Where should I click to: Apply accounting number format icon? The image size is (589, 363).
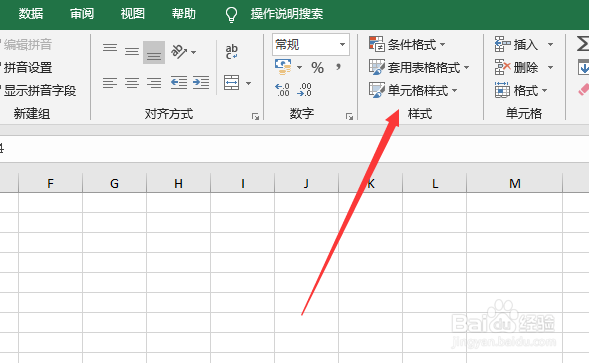[284, 67]
